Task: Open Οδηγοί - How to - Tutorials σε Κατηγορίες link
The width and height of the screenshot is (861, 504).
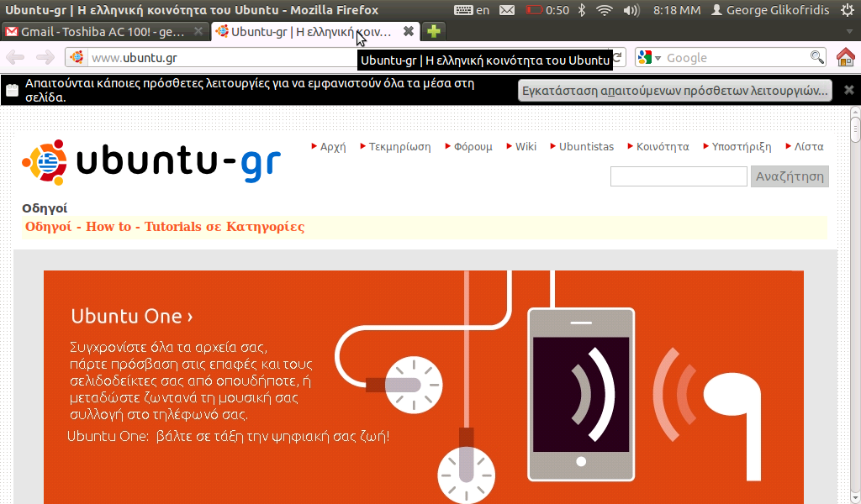Action: [165, 227]
